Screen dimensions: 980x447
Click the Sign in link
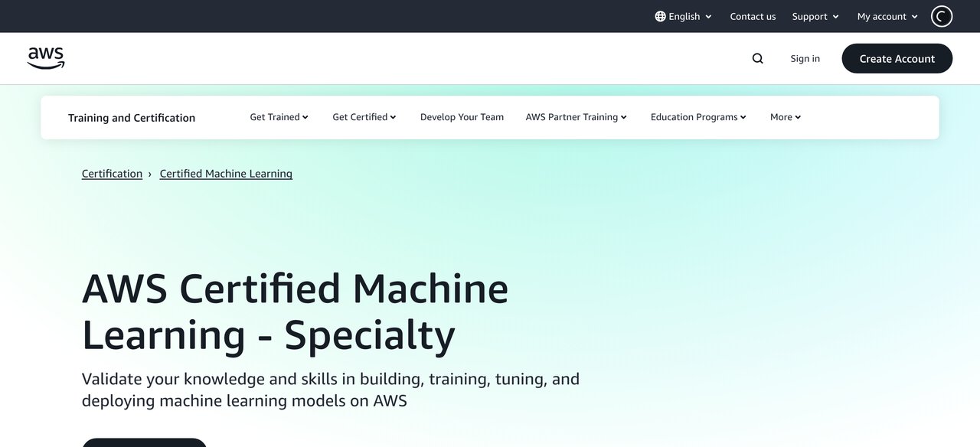805,58
